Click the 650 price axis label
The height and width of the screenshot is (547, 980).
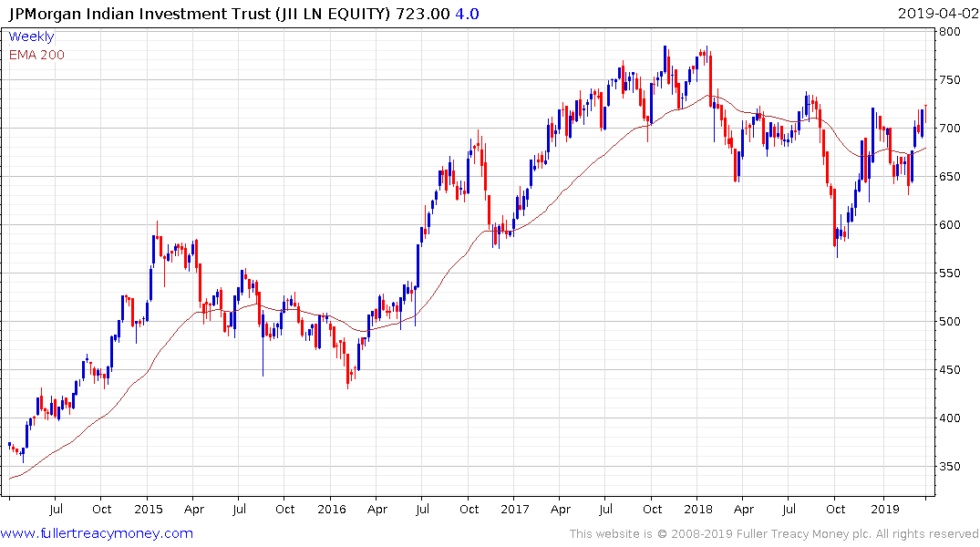coord(949,177)
